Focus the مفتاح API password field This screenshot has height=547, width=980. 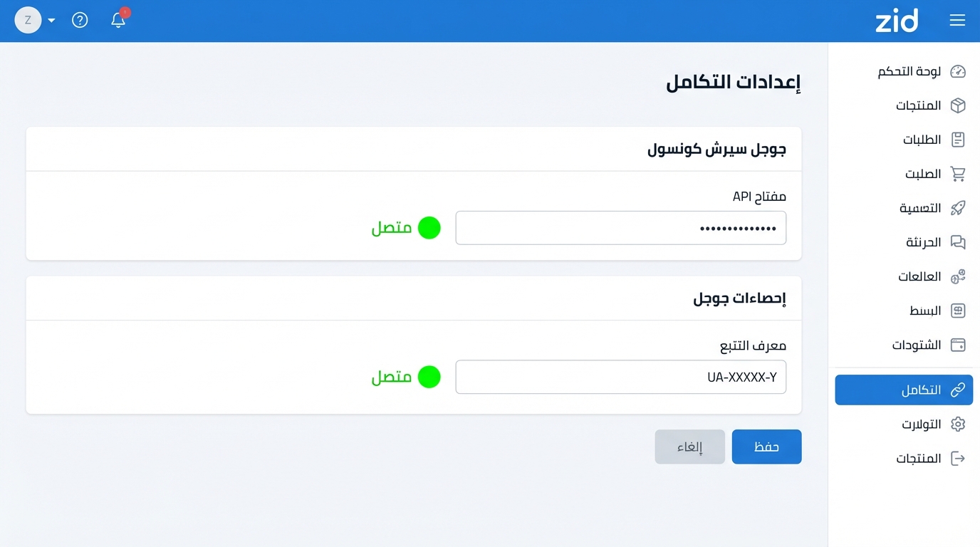click(x=620, y=228)
